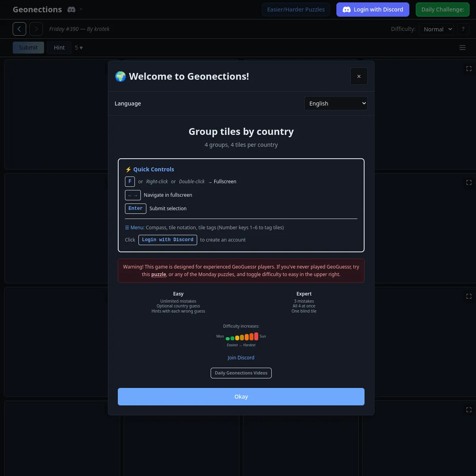Follow the Join Discord link
Viewport: 476px width, 476px height.
(241, 358)
